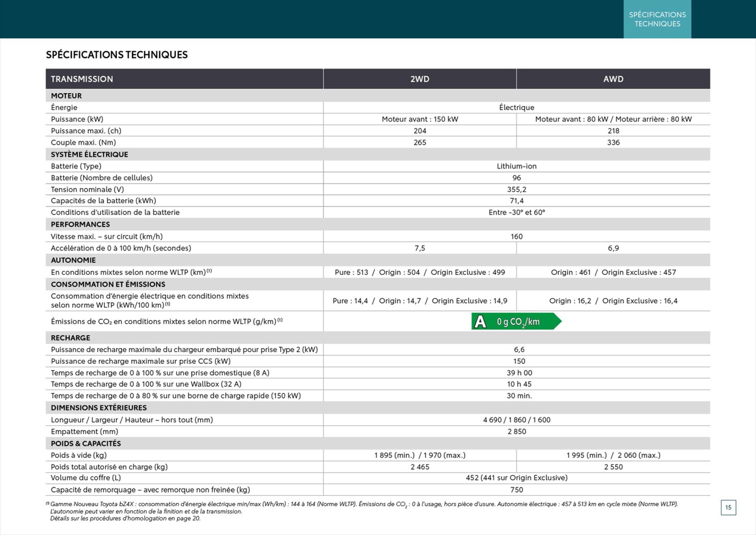Click the '30 min.' fast charge time
This screenshot has height=535, width=756.
point(519,395)
